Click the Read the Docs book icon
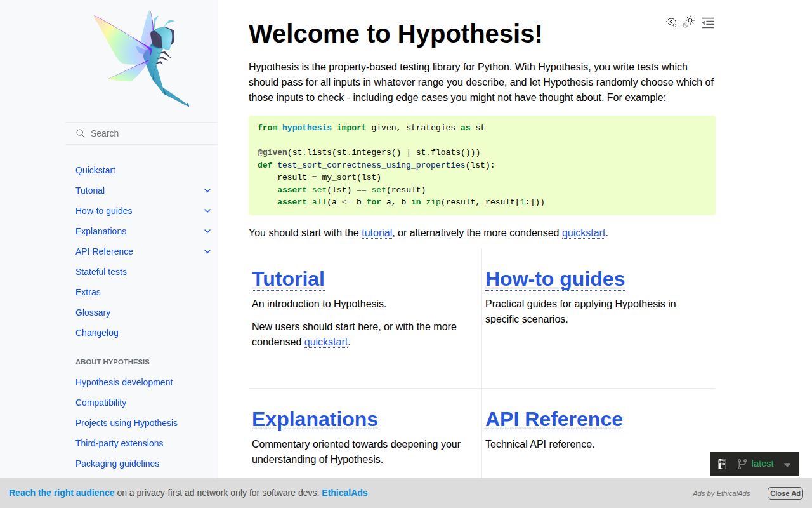The height and width of the screenshot is (508, 812). point(722,464)
